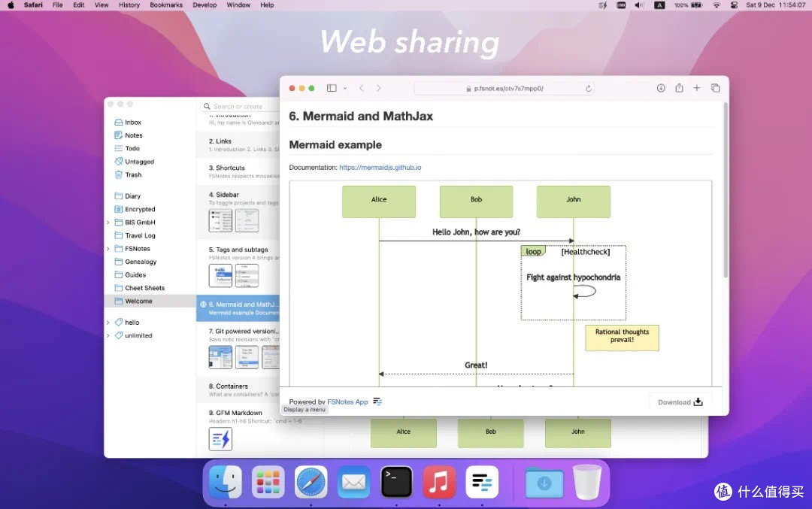The width and height of the screenshot is (812, 509).
Task: Open the Develop menu
Action: [205, 5]
